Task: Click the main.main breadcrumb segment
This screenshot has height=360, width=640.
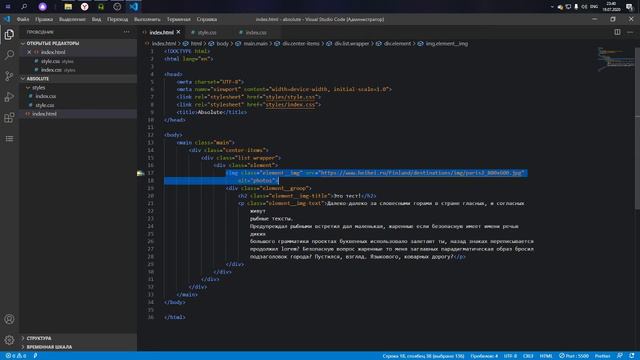Action: pos(256,44)
